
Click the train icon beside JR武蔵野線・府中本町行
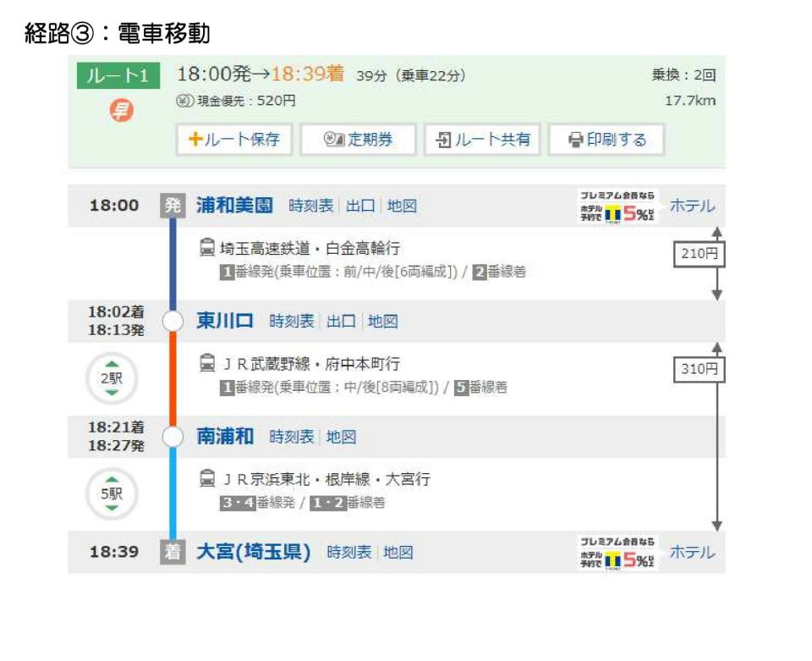click(206, 363)
